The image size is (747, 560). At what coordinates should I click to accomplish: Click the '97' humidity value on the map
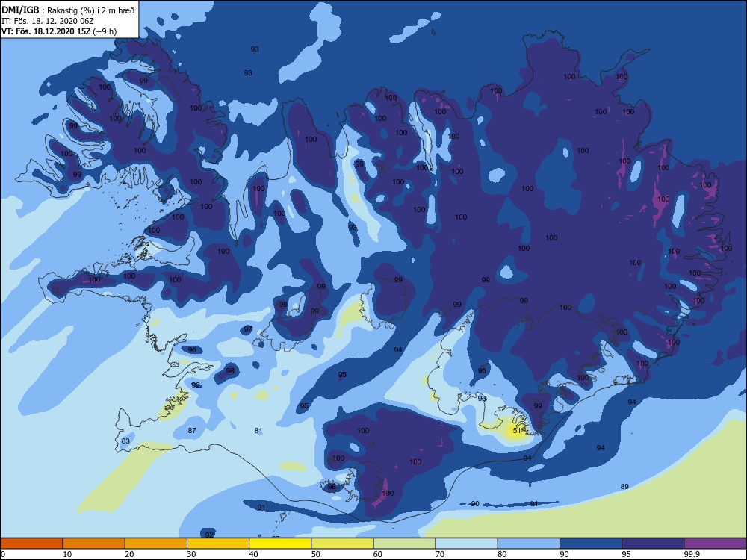248,329
